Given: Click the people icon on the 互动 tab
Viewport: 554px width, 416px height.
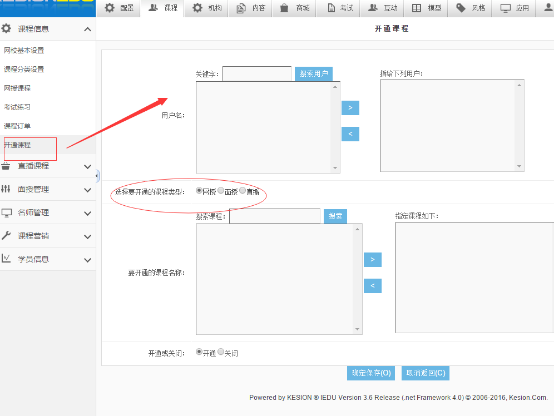Looking at the screenshot, I should [x=373, y=7].
